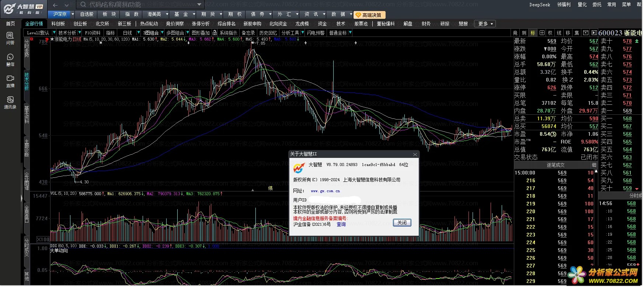Open the 直播 live broadcast sidebar icon
The height and width of the screenshot is (287, 644).
[10, 82]
